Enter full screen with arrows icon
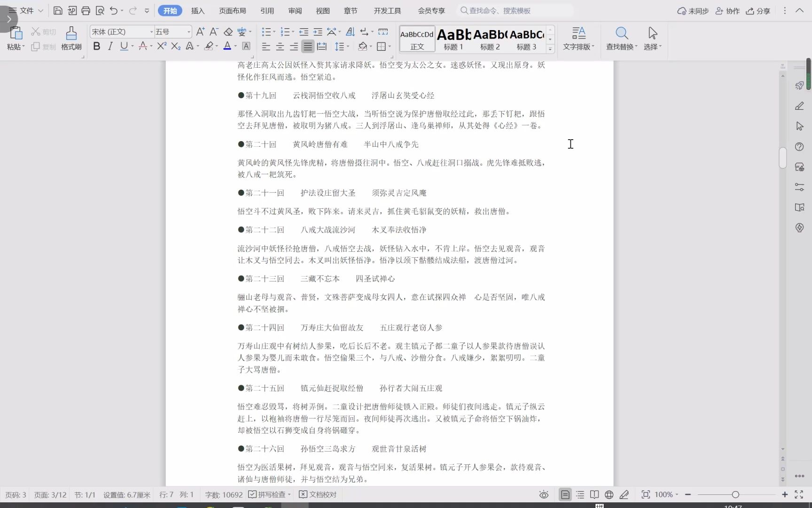Screen dimensions: 812x508 (x=799, y=494)
